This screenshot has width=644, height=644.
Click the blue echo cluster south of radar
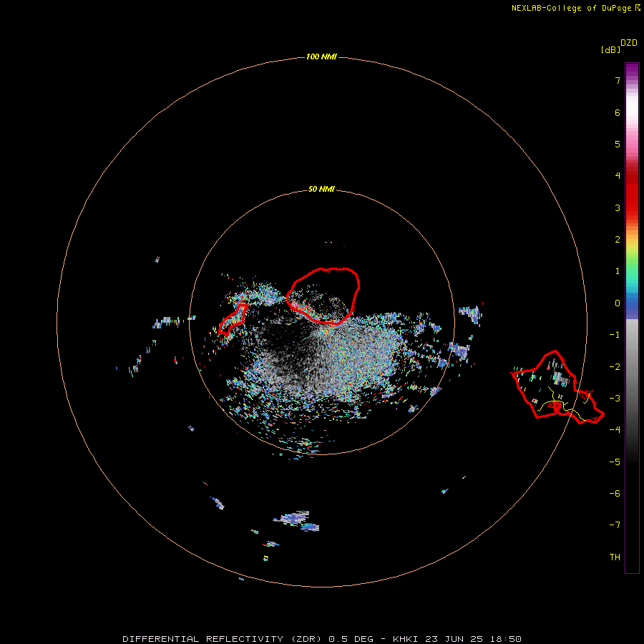[x=298, y=521]
